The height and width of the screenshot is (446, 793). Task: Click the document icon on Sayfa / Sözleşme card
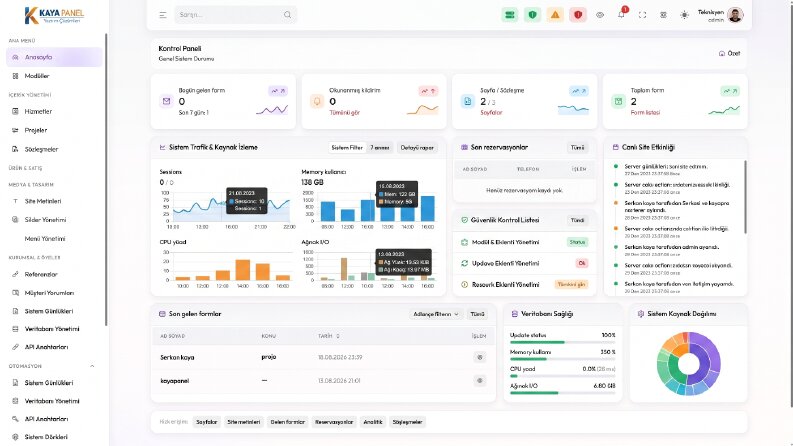(467, 101)
